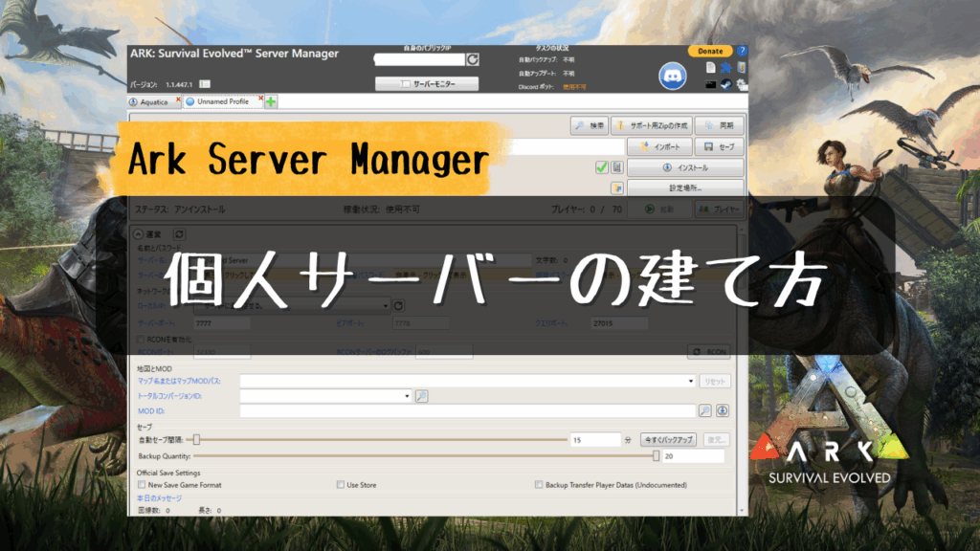Click the blue puzzle piece plugin icon
The width and height of the screenshot is (980, 551).
point(726,68)
